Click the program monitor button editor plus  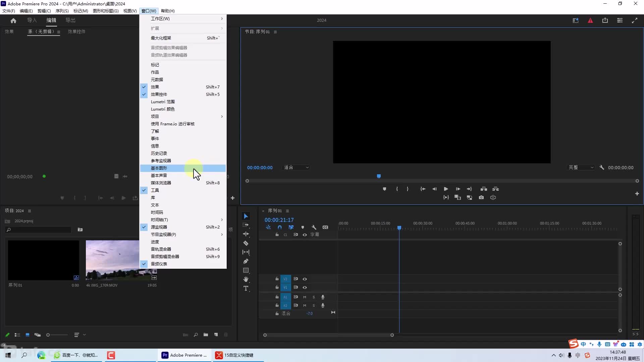coord(637,194)
